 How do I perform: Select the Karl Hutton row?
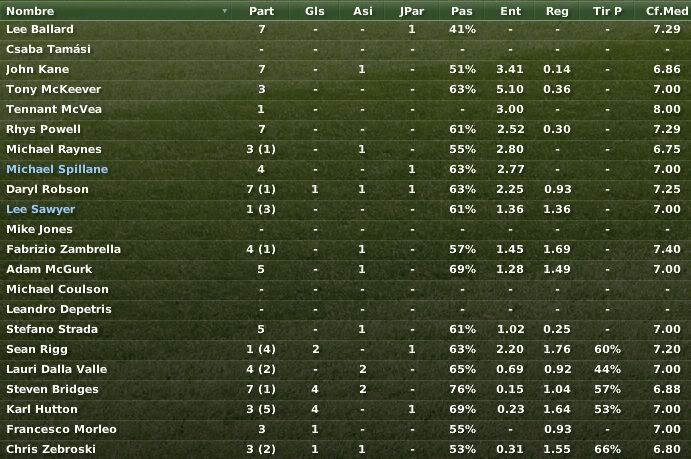pos(346,409)
